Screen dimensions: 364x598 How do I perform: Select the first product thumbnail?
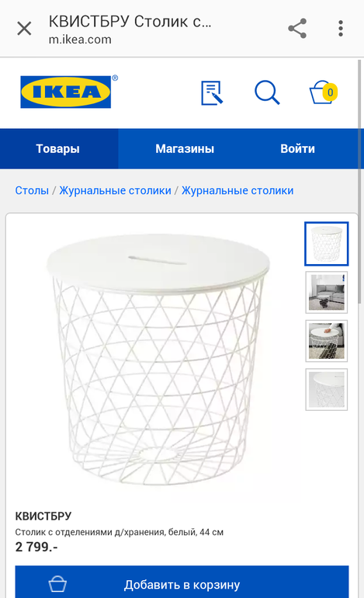(326, 244)
